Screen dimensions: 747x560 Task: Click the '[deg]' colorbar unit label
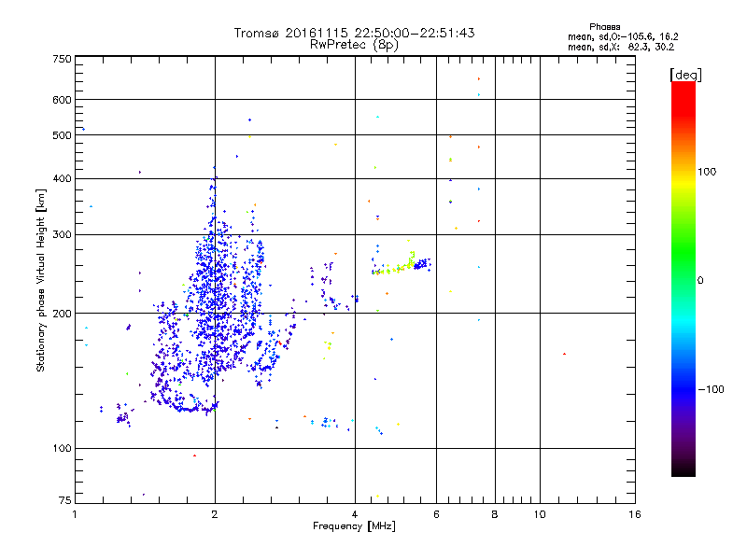(685, 75)
